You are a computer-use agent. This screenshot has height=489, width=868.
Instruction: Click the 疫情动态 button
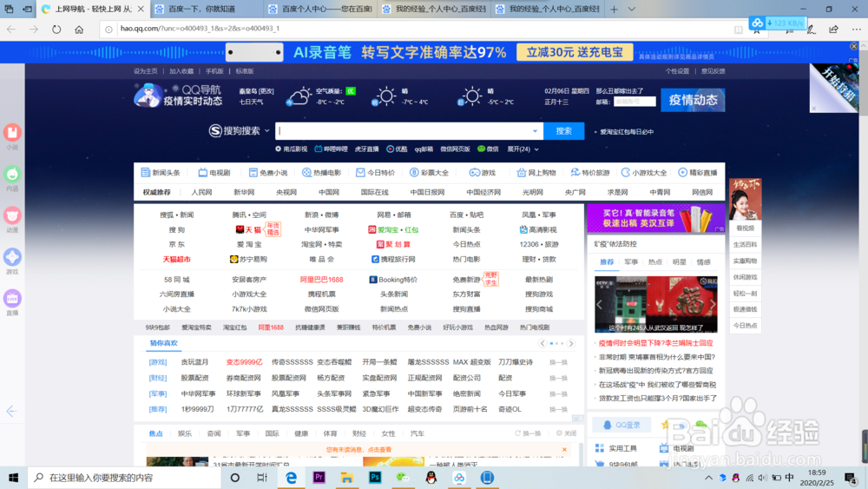click(x=693, y=100)
